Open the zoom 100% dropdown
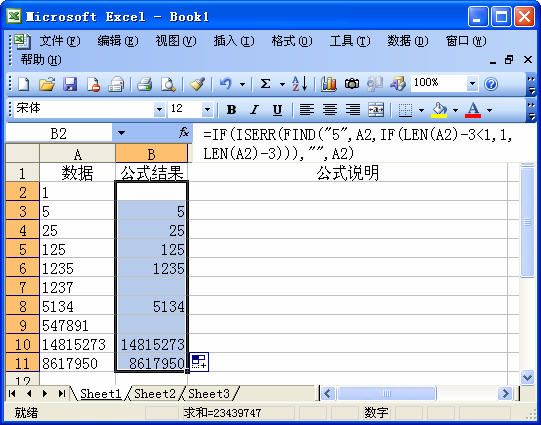Screen dimensions: 541x425 [472, 83]
